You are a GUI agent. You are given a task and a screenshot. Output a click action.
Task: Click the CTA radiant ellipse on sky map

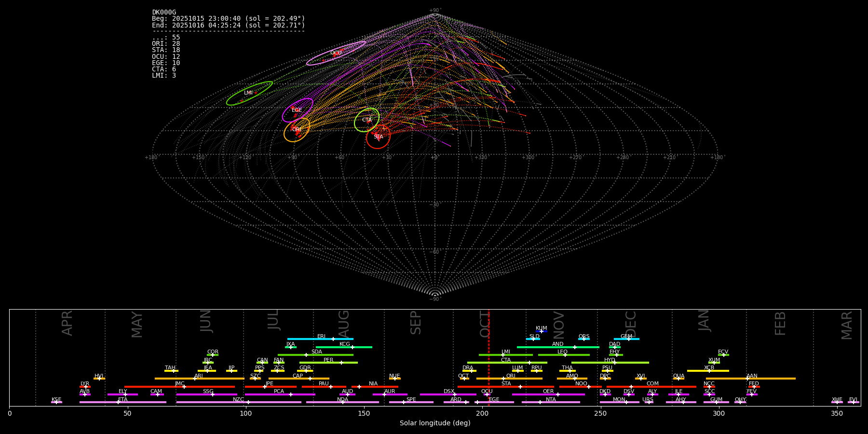tap(367, 120)
